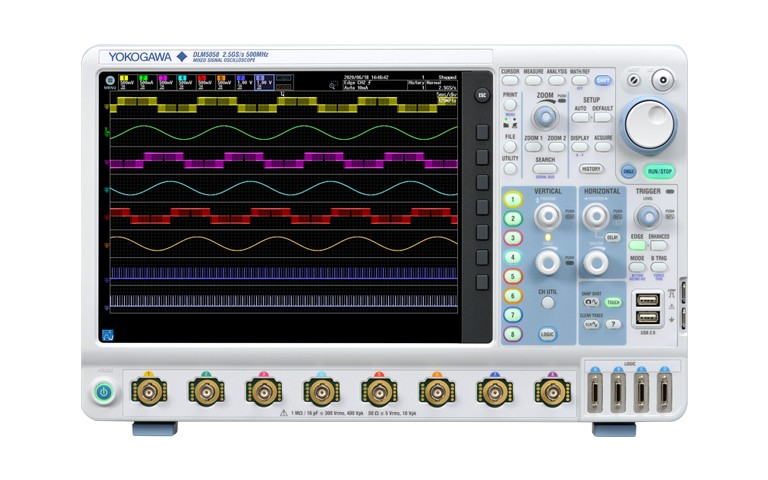768x480 pixels.
Task: Open the FILE menu button
Action: click(510, 147)
